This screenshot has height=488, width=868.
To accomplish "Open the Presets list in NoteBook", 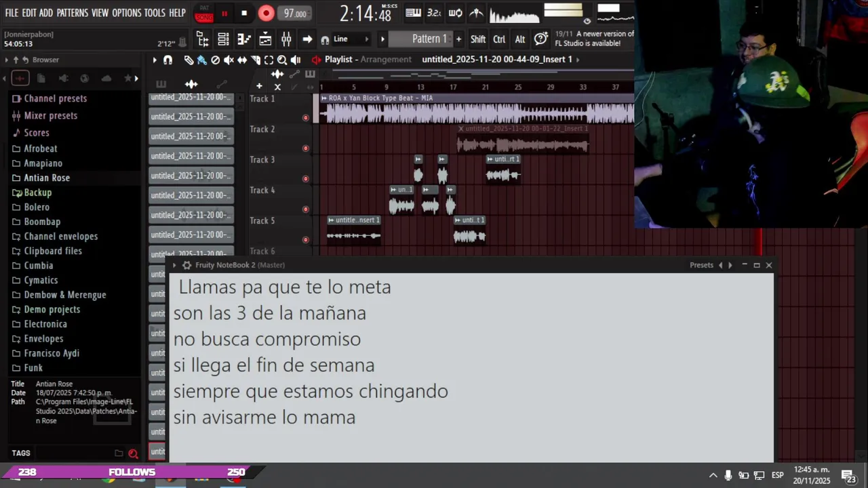I will (x=701, y=265).
